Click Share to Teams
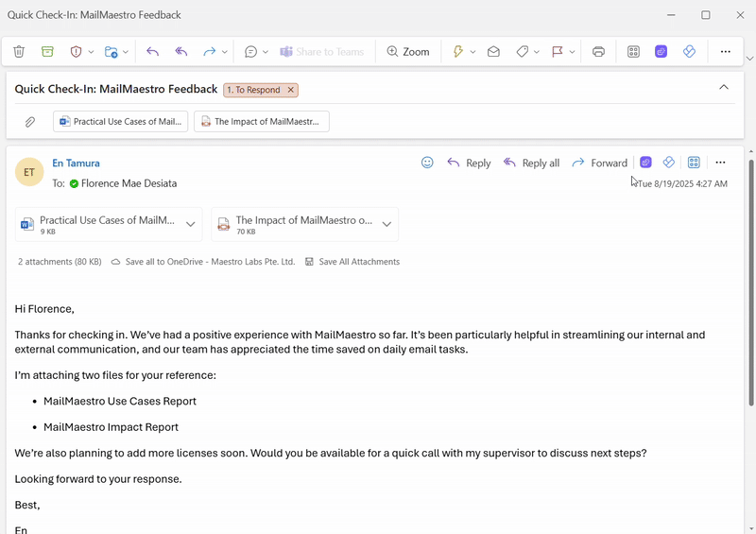This screenshot has height=534, width=756. [x=322, y=52]
